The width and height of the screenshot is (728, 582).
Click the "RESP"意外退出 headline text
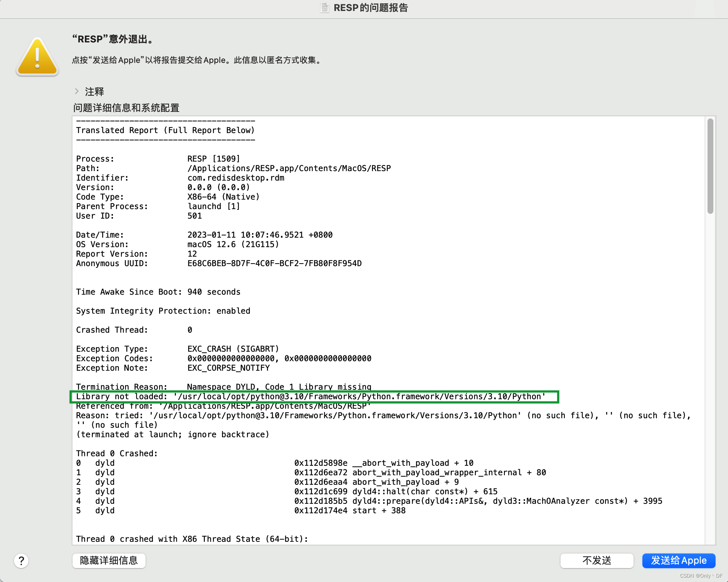[x=113, y=39]
